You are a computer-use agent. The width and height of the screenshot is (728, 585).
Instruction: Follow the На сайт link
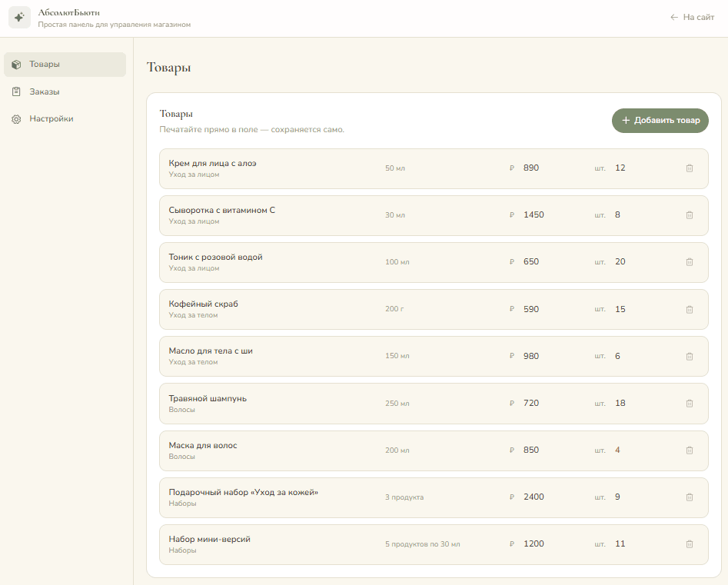(x=692, y=17)
